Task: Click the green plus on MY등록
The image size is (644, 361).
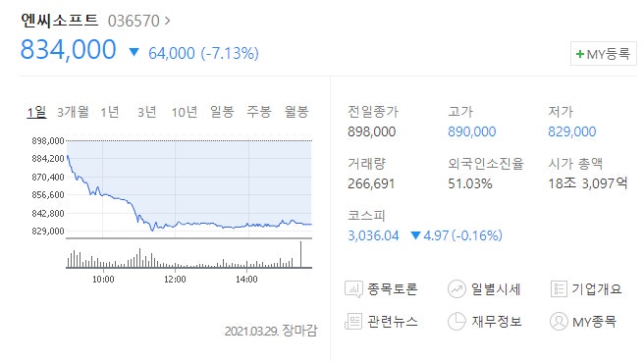Action: 580,54
